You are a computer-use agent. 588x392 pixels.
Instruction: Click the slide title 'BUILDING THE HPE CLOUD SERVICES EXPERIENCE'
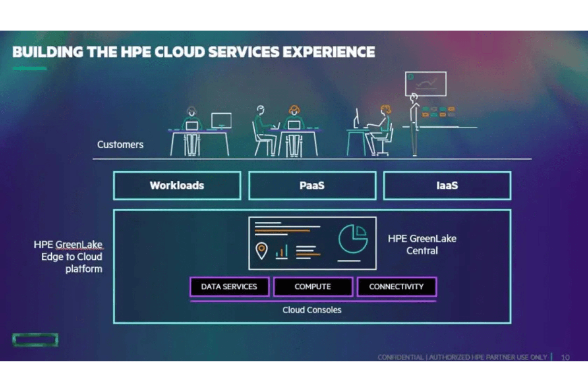pyautogui.click(x=193, y=52)
